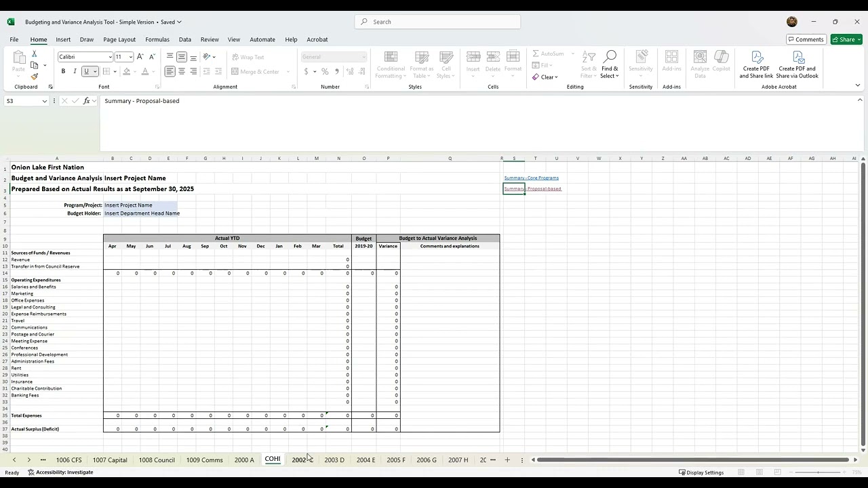This screenshot has width=868, height=488.
Task: Select Center horizontal alignment icon
Action: tap(182, 71)
